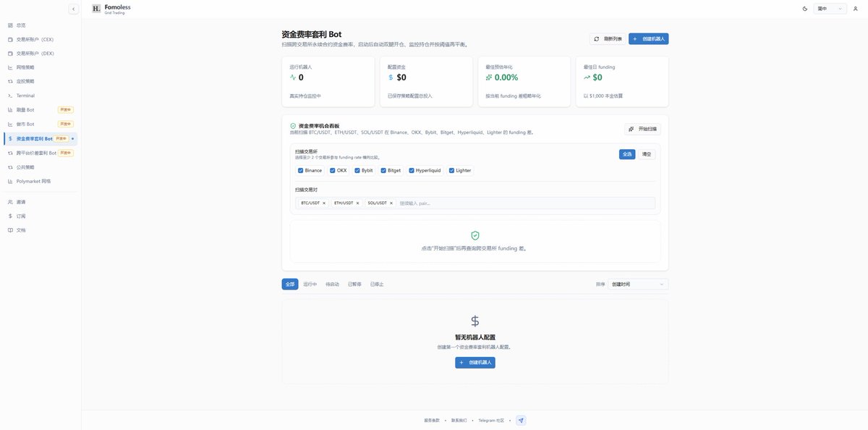This screenshot has height=430, width=868.
Task: Click the 配置资金 stat card
Action: coord(426,82)
